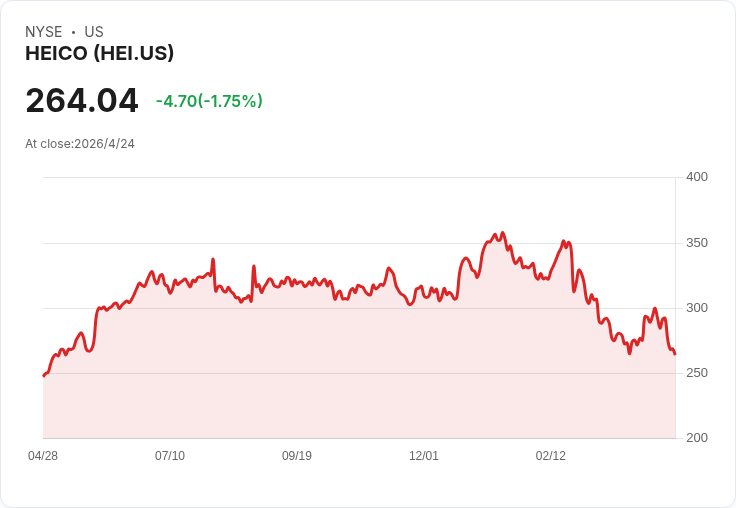Click the highest peak of the price line
This screenshot has width=736, height=508.
coord(503,232)
